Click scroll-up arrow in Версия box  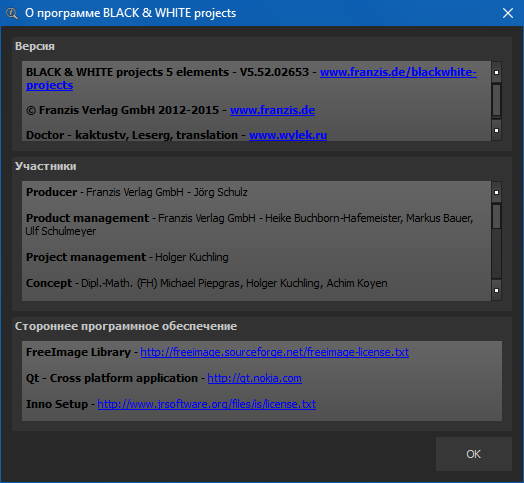tap(496, 72)
